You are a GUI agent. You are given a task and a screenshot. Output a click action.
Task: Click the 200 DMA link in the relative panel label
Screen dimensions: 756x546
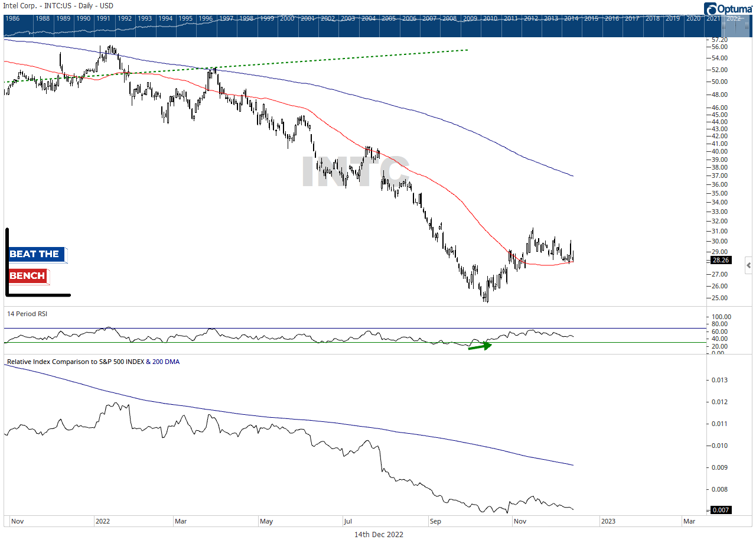tap(164, 362)
